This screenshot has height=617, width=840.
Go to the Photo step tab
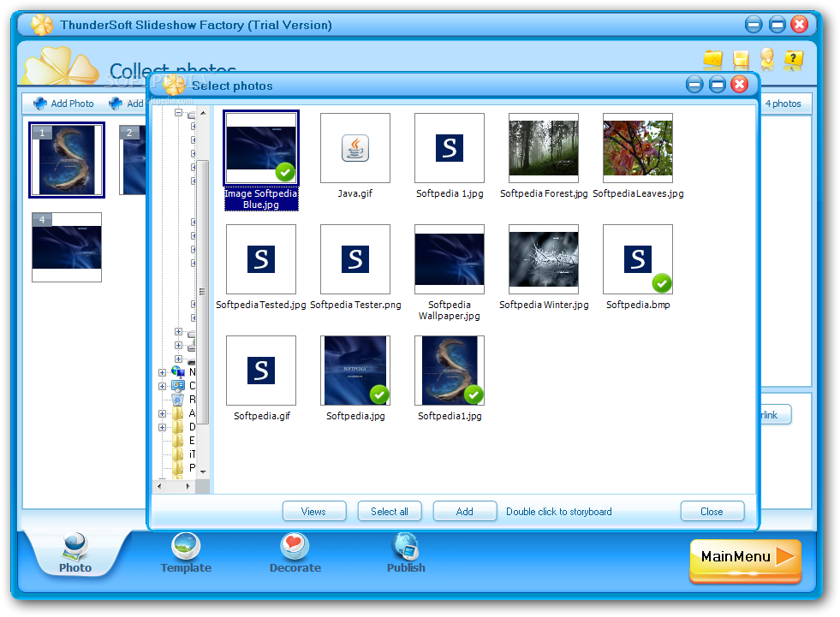[75, 555]
